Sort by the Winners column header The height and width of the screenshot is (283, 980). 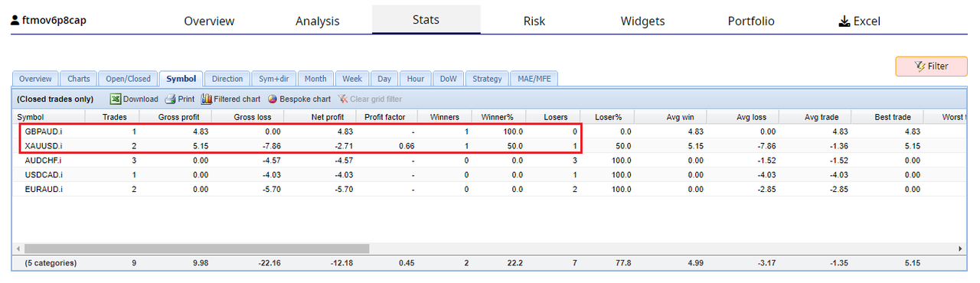[x=445, y=117]
